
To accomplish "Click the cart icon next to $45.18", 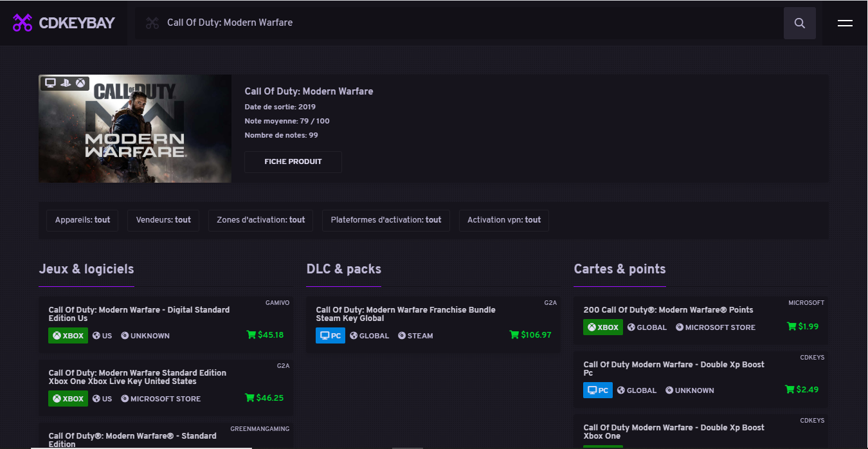I will coord(251,335).
